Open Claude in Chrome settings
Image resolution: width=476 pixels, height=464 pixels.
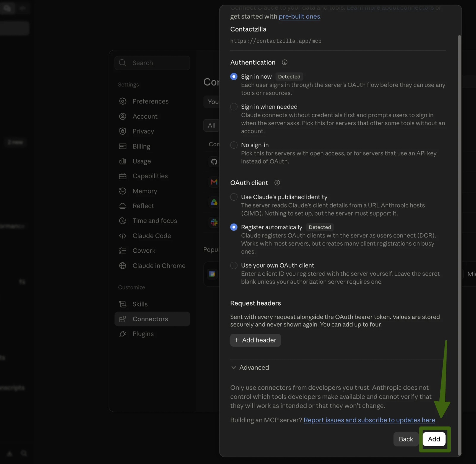152,265
